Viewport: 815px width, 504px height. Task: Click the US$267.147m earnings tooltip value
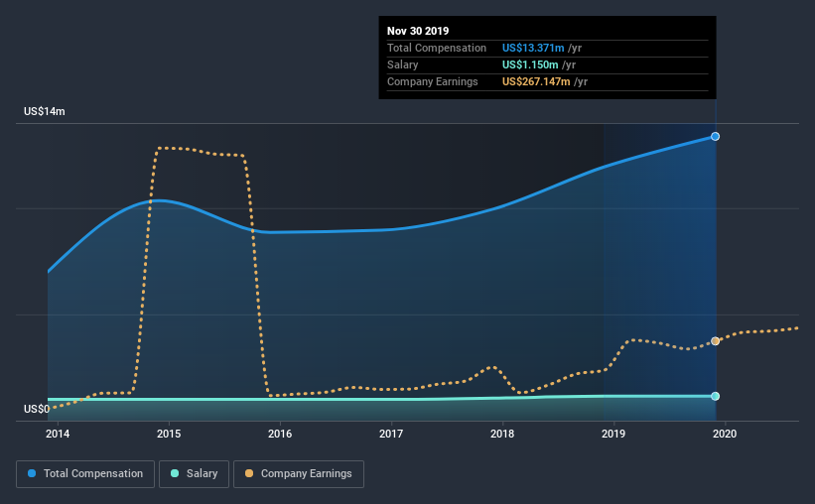536,81
